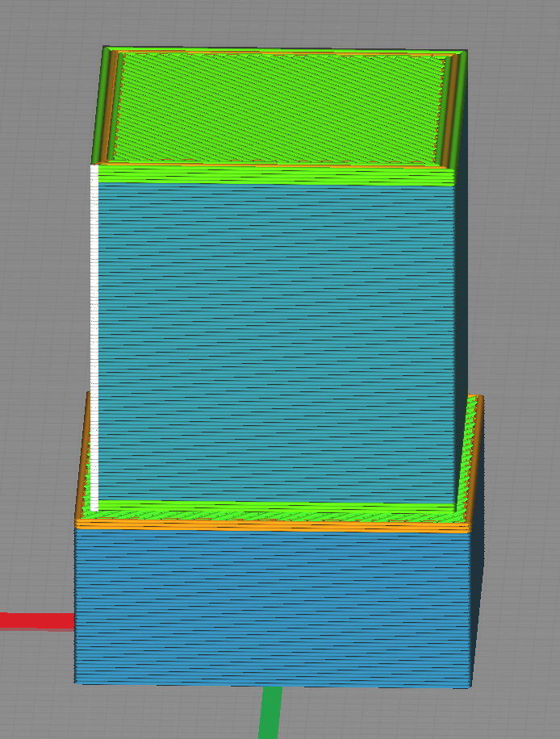Select the white seam line on the tower edge

(94, 337)
